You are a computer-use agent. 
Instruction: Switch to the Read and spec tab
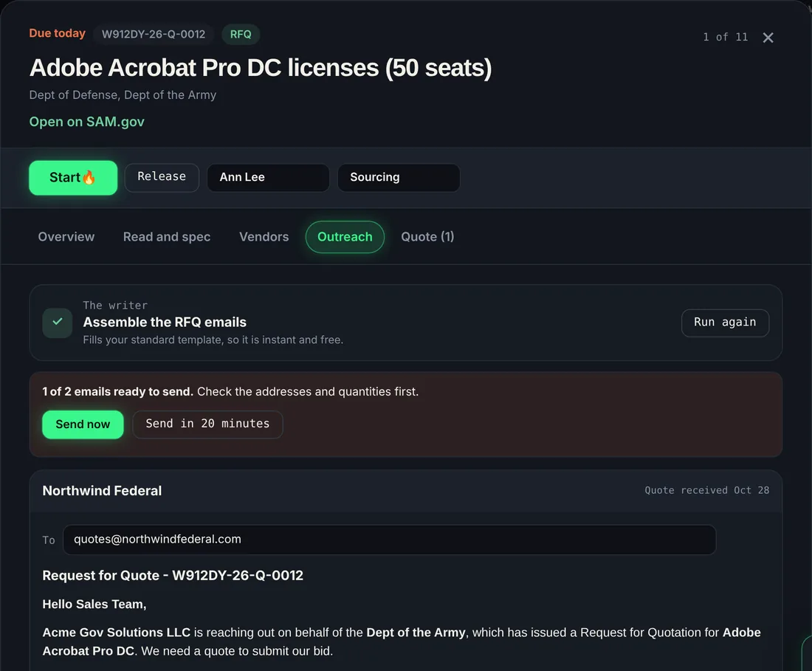[x=167, y=237]
